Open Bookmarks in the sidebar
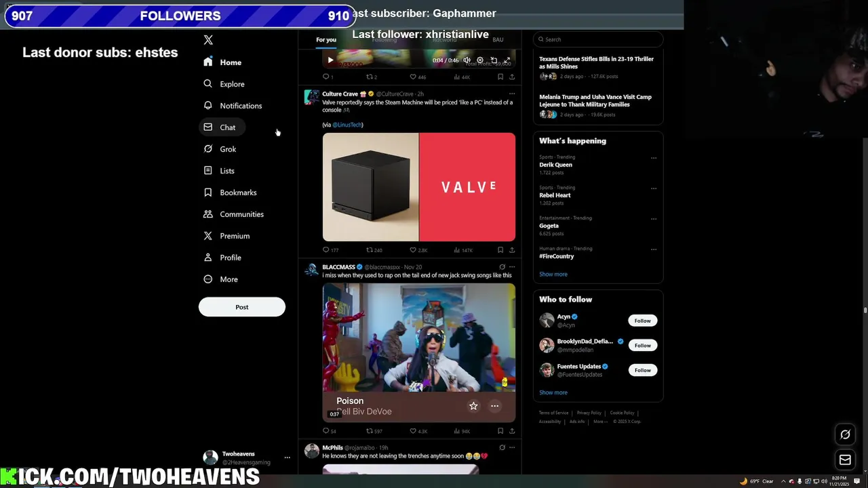Image resolution: width=868 pixels, height=488 pixels. [x=230, y=192]
